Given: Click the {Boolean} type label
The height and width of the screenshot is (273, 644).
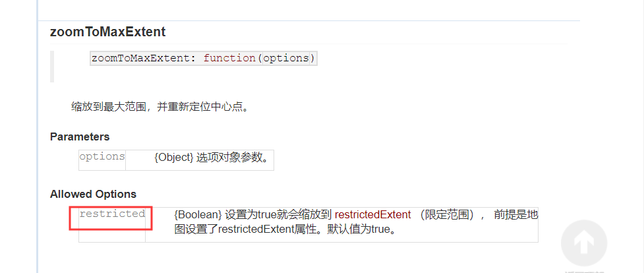Looking at the screenshot, I should (198, 214).
